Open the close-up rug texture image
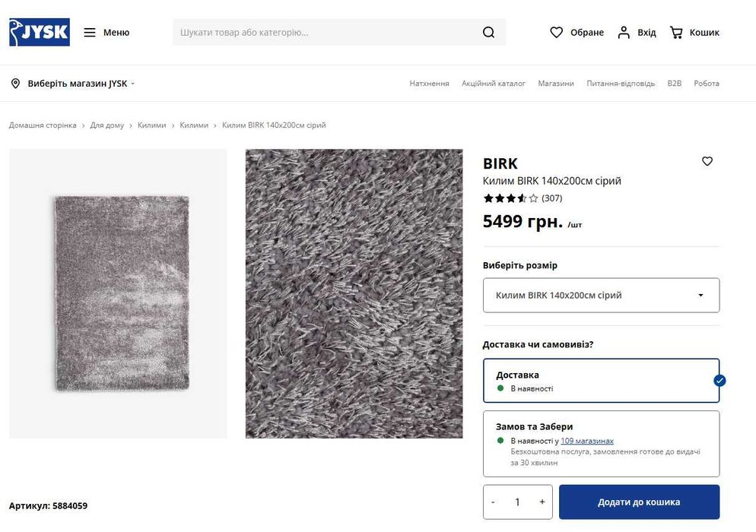Screen dimensions: 756x532 [x=354, y=293]
